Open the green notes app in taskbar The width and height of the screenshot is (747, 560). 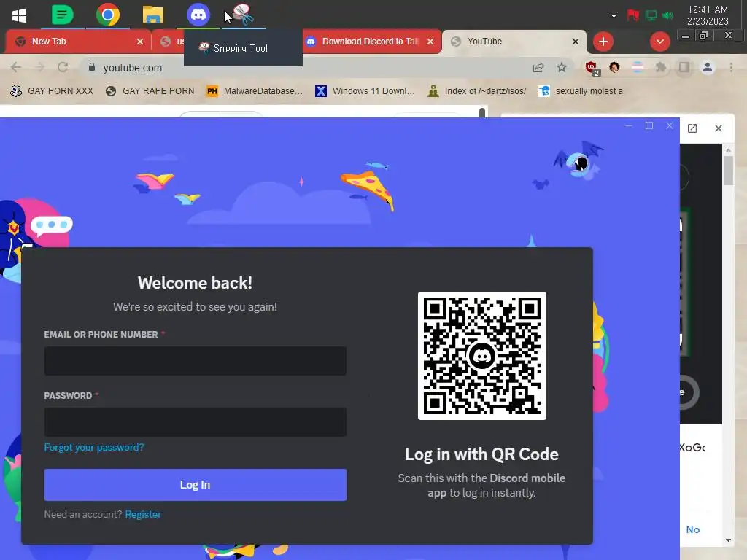tap(63, 15)
